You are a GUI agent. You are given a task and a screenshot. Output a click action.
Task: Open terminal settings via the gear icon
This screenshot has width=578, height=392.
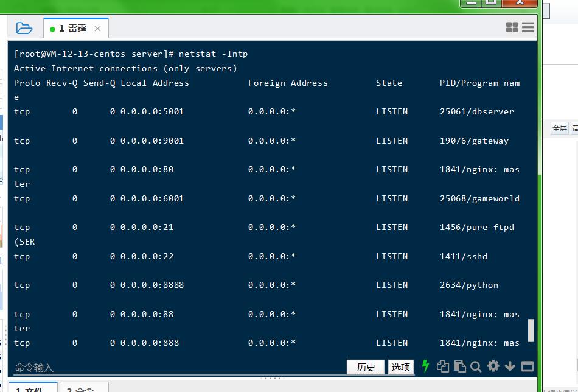click(x=493, y=366)
